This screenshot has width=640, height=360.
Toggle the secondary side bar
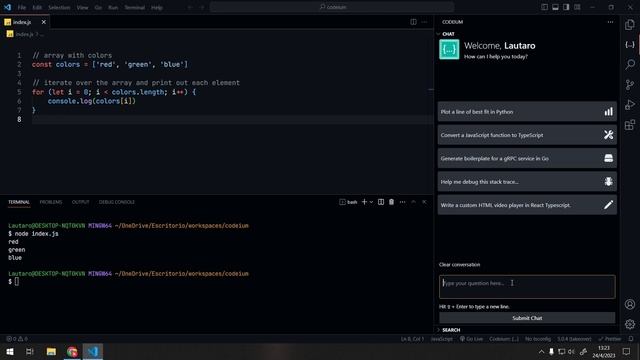[566, 7]
